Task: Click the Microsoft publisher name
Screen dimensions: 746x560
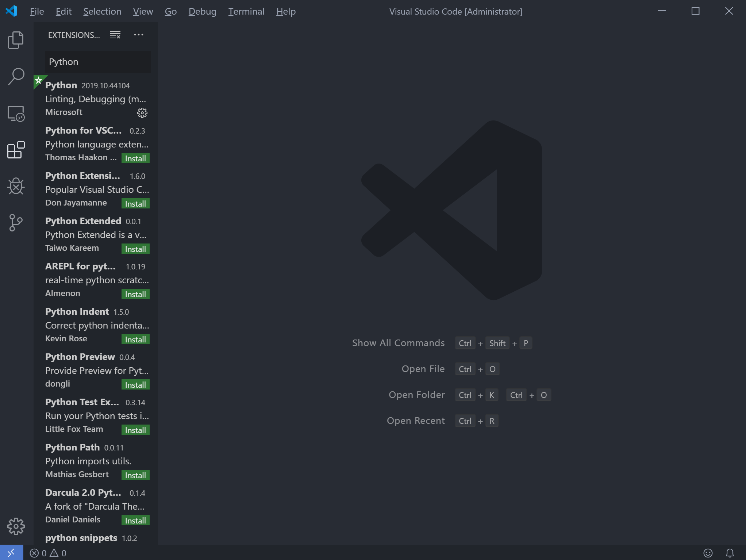Action: point(64,112)
